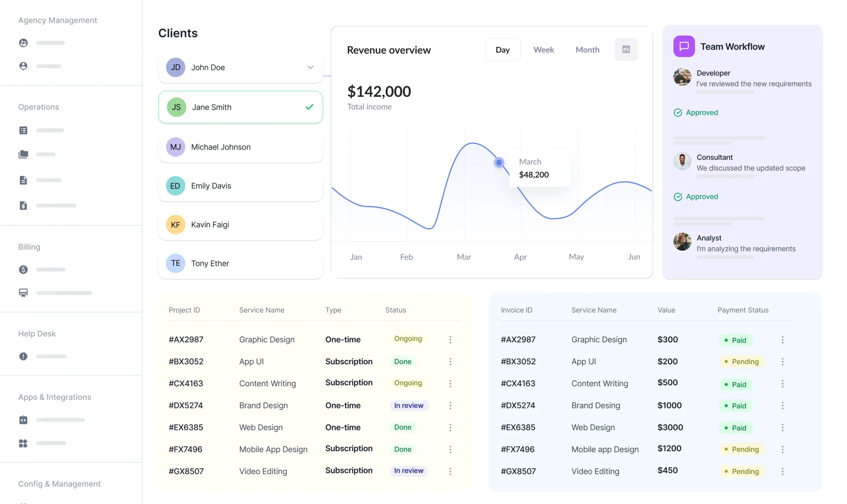Open kebab menu for the $450 Video Editing invoice

click(783, 471)
